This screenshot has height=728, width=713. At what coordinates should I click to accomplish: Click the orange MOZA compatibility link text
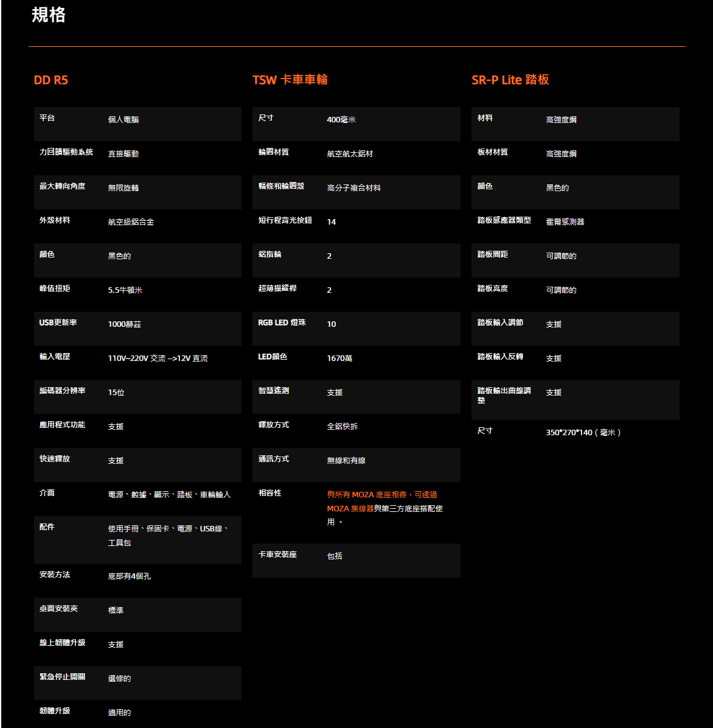click(382, 502)
